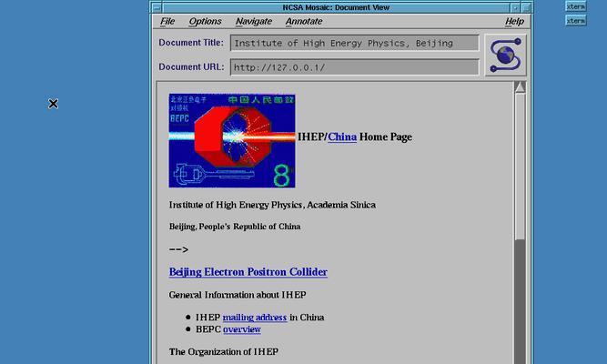607x364 pixels.
Task: Open the BEPC overview link
Action: point(241,329)
